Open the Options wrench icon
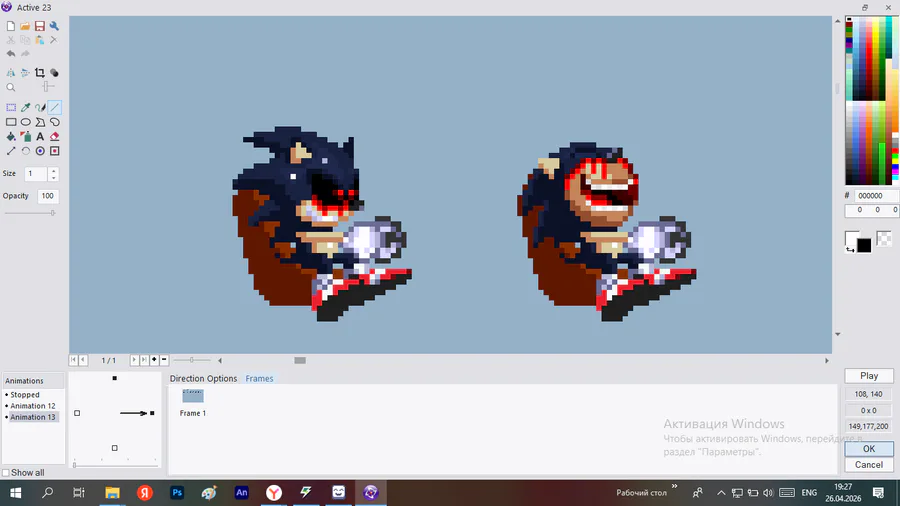 [54, 26]
